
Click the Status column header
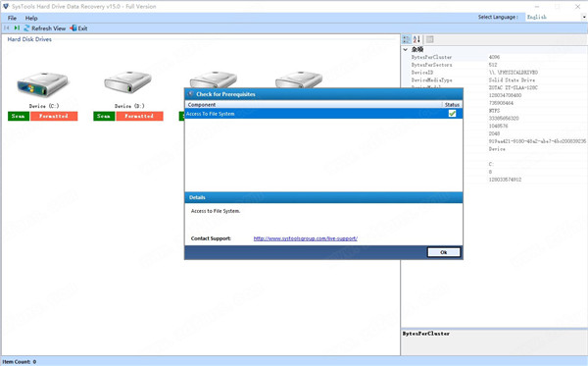(452, 105)
